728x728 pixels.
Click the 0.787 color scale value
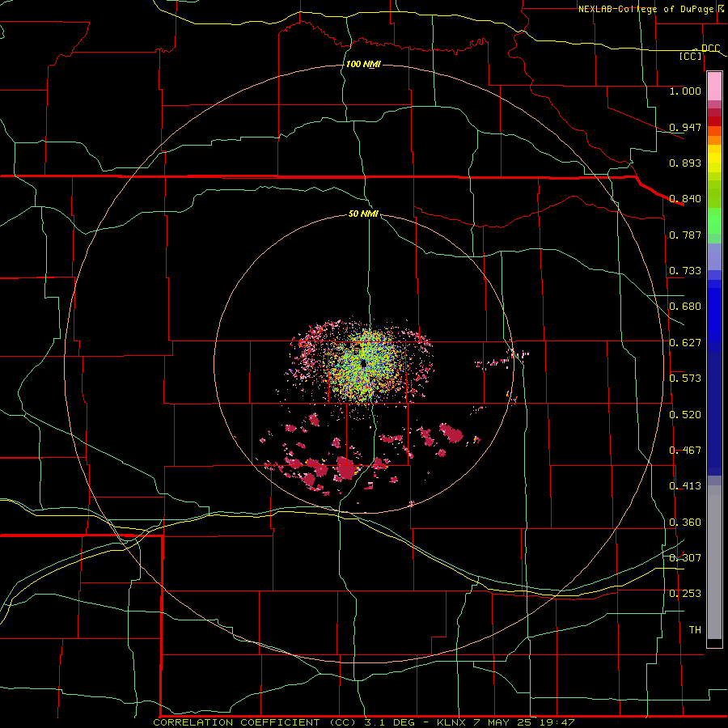(x=685, y=235)
